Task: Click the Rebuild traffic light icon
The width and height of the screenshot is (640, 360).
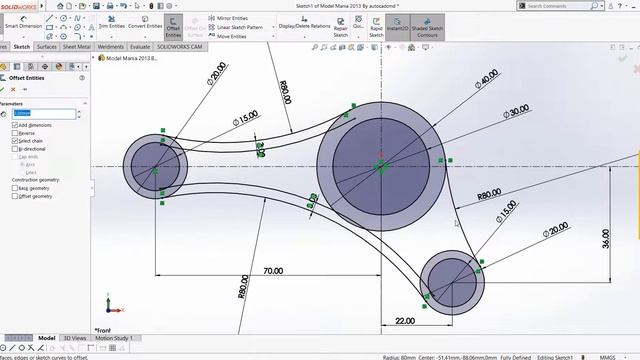Action: click(x=151, y=6)
